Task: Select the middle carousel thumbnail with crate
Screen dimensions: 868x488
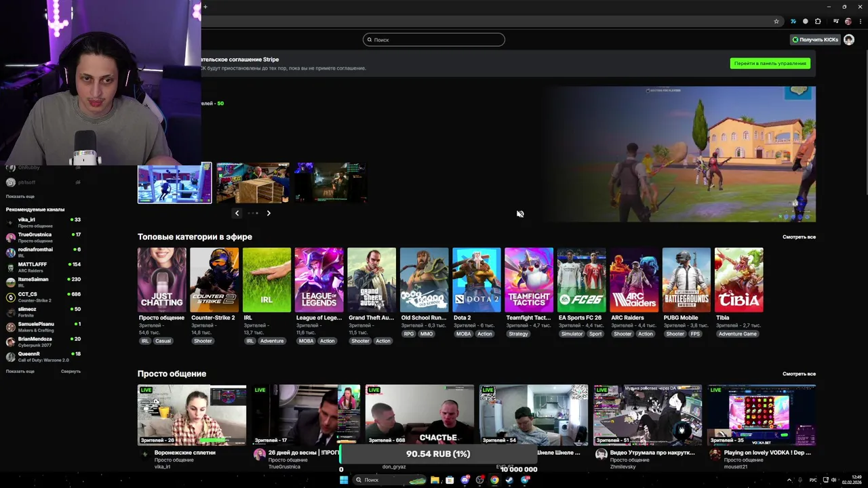Action: click(x=253, y=182)
